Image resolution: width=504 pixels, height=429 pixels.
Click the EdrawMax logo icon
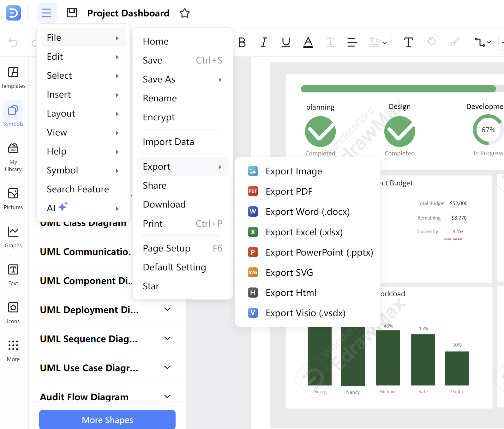(13, 13)
